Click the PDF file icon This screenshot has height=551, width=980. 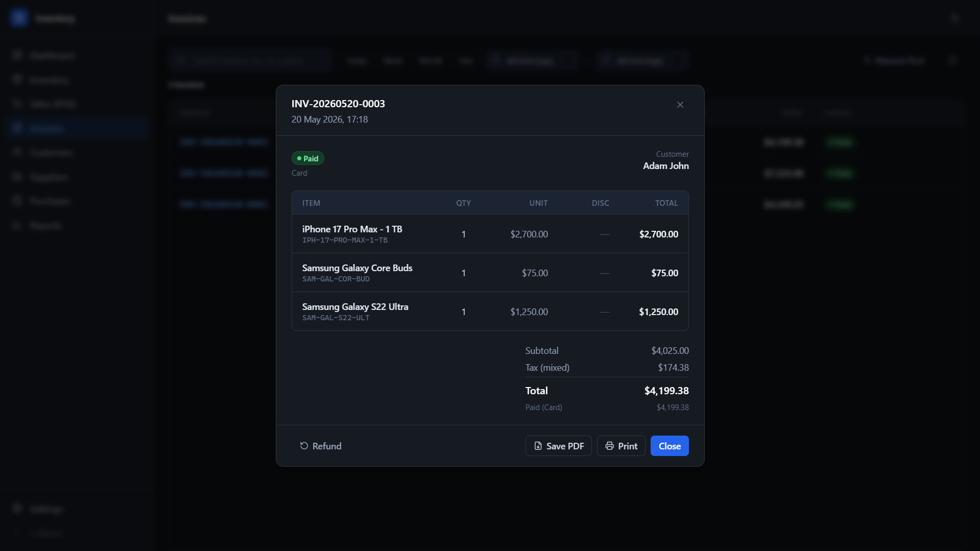click(538, 446)
